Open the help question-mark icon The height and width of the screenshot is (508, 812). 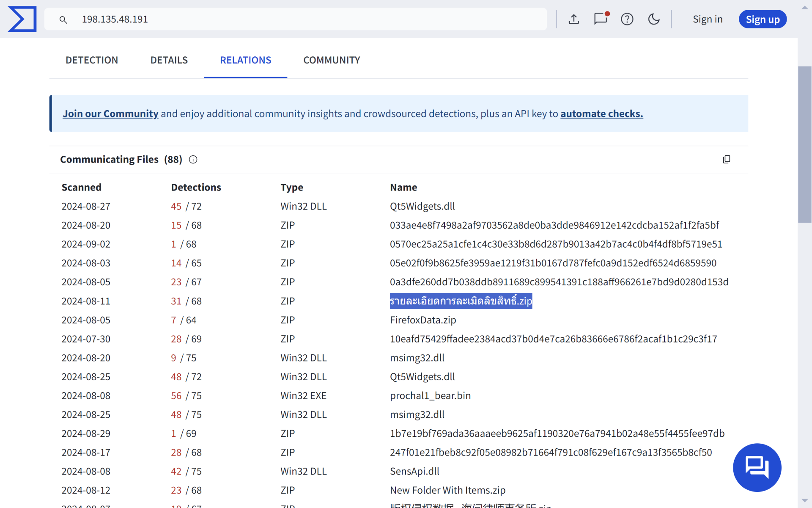[627, 19]
